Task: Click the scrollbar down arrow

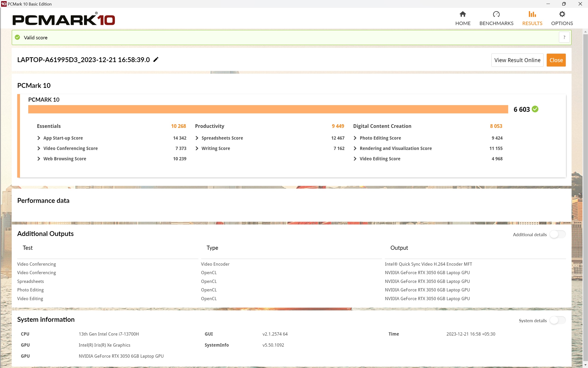Action: (x=585, y=365)
